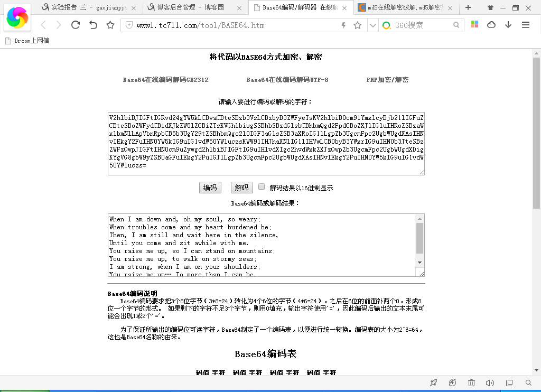Add the page to favorites with the star icon
Image resolution: width=541 pixels, height=392 pixels.
(x=110, y=25)
